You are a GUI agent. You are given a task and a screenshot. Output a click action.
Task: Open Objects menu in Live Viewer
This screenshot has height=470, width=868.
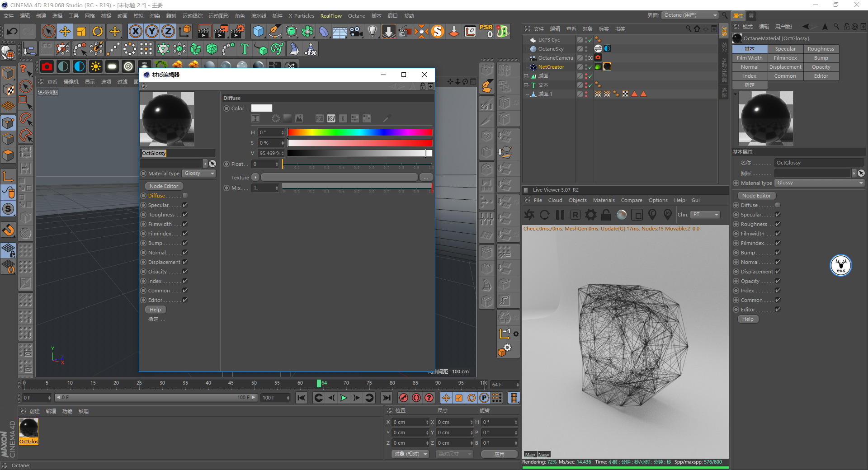[x=577, y=200]
